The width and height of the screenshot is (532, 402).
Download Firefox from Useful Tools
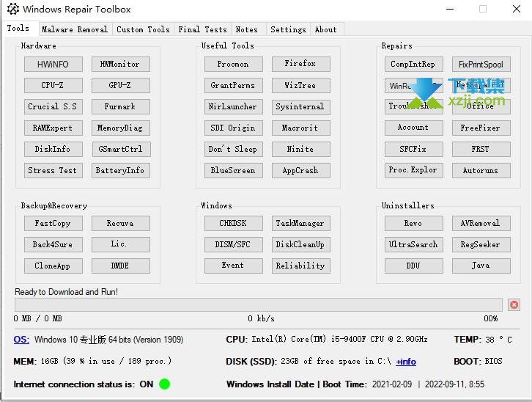click(300, 64)
